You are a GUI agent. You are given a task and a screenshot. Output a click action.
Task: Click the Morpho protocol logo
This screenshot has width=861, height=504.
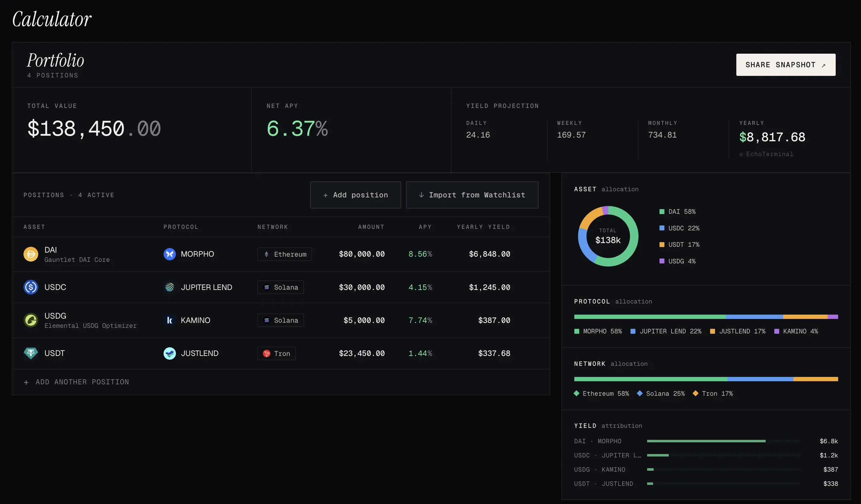(x=169, y=254)
